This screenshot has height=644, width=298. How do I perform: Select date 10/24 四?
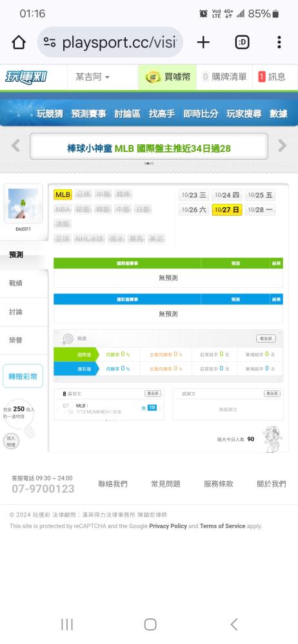[x=227, y=195]
